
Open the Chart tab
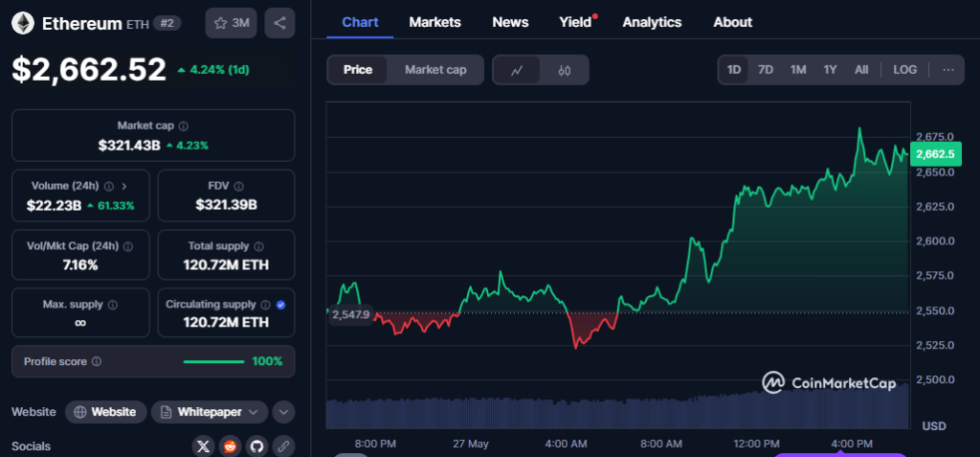(x=360, y=22)
